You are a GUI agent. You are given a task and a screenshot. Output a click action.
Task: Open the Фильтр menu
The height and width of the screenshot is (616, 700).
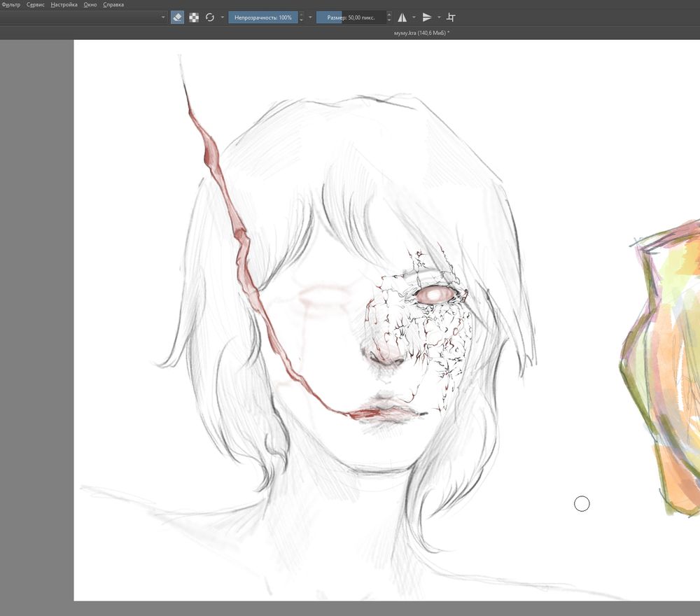[11, 4]
